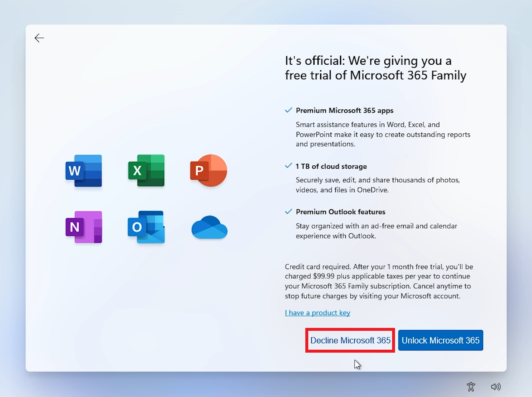Select the Excel icon
Image resolution: width=532 pixels, height=397 pixels.
(146, 171)
